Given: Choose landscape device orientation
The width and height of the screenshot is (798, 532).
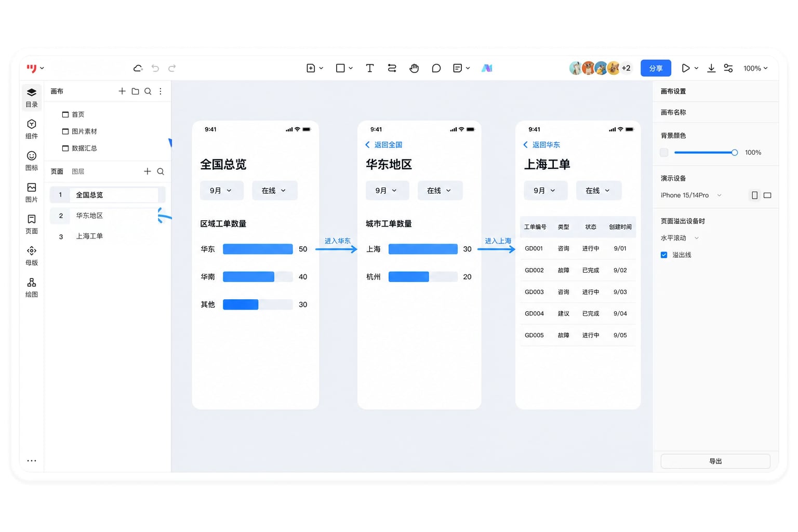Looking at the screenshot, I should (767, 195).
